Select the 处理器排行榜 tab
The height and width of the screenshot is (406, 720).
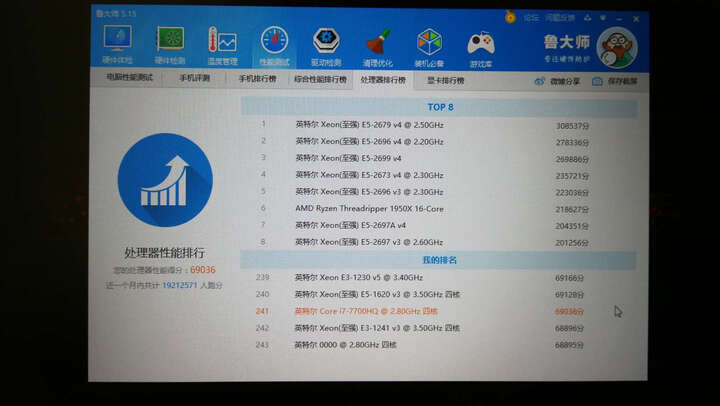tap(383, 80)
